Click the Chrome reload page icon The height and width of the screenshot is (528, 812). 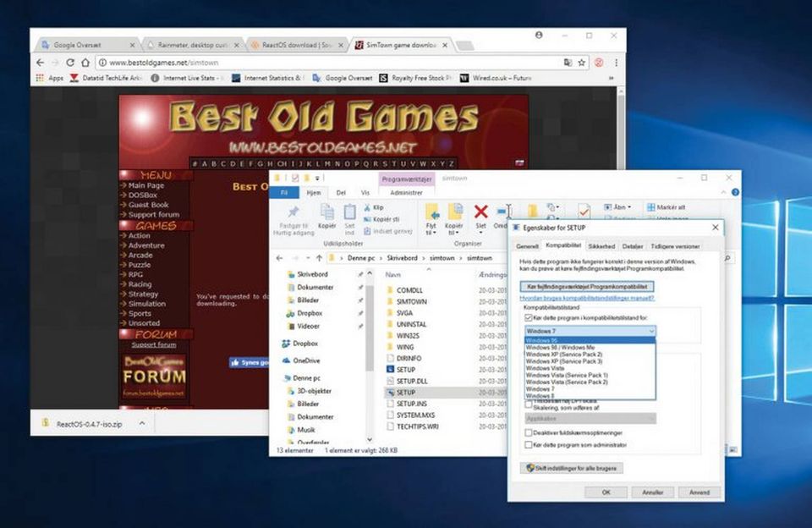[70, 63]
